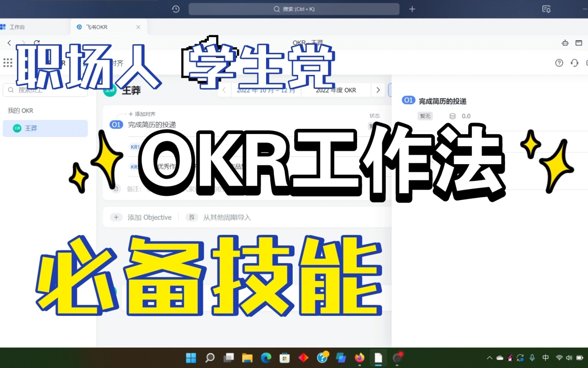This screenshot has height=368, width=588.
Task: Refresh the page with the reload icon
Action: point(37,43)
